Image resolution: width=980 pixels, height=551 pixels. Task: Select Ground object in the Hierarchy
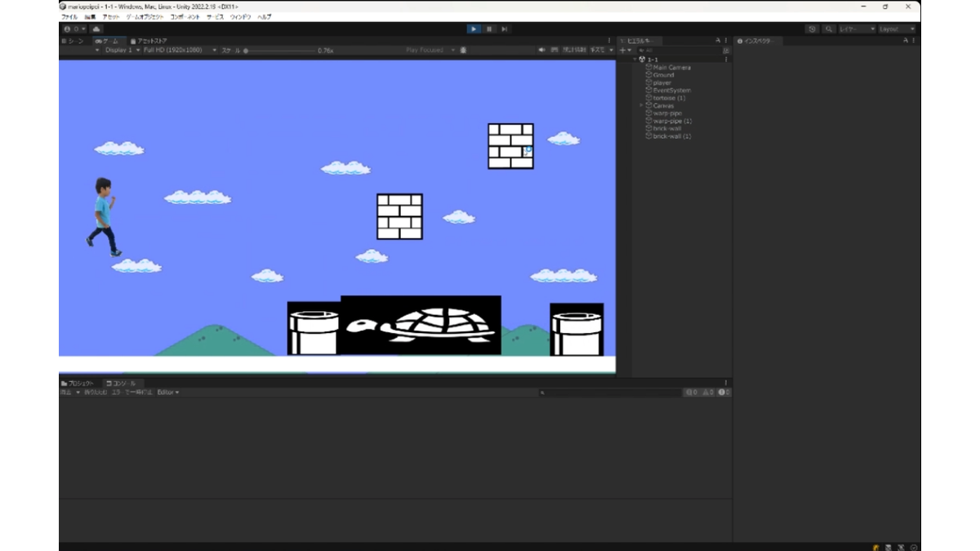point(664,75)
